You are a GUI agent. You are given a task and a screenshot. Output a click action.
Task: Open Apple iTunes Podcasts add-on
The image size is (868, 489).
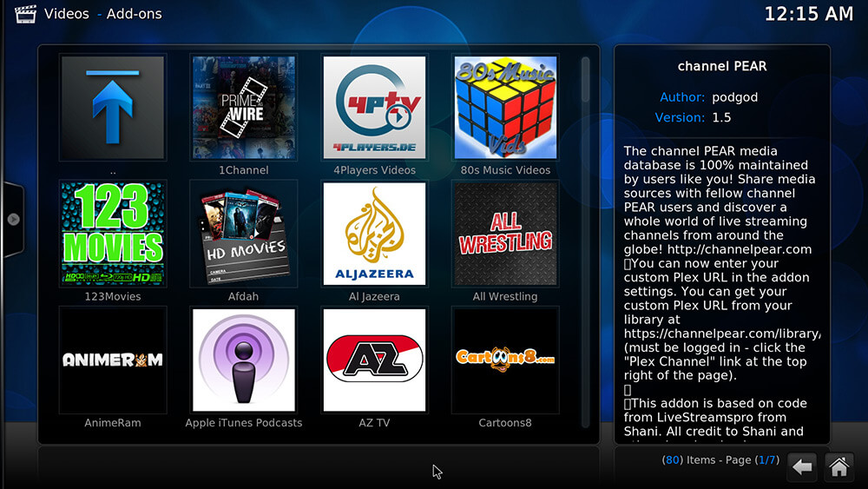pos(243,360)
